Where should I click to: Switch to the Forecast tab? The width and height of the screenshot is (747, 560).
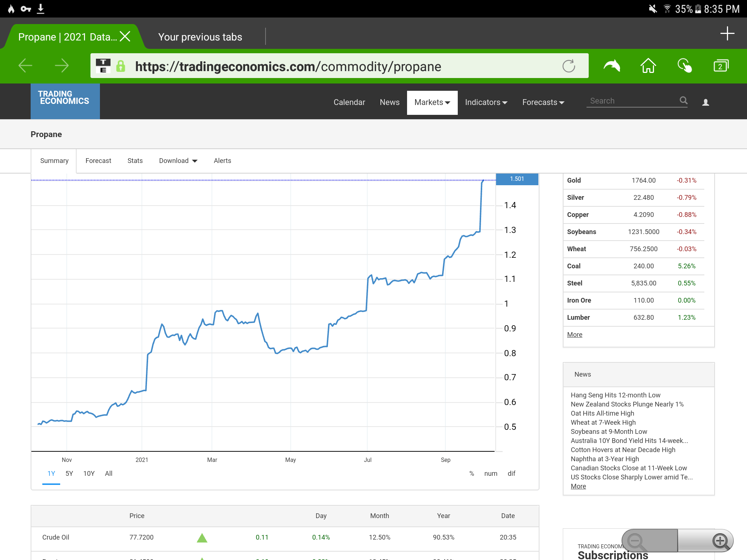98,161
